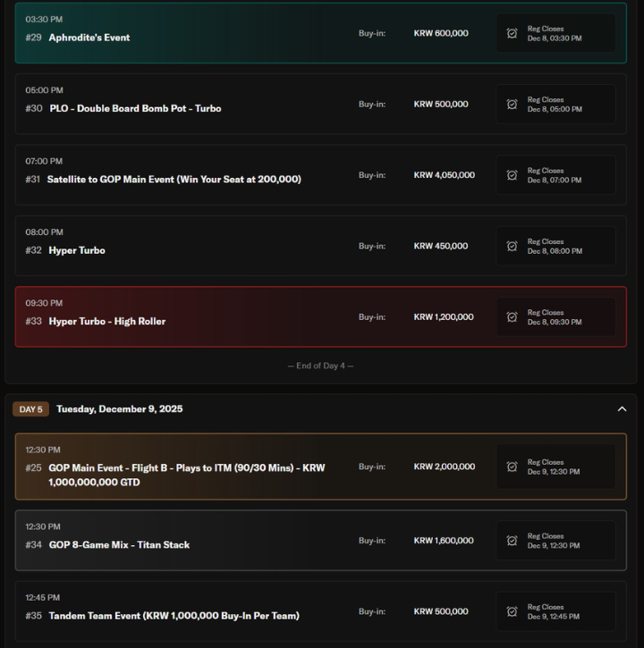644x648 pixels.
Task: Click alarm icon for event #32 Hyper Turbo
Action: click(512, 246)
